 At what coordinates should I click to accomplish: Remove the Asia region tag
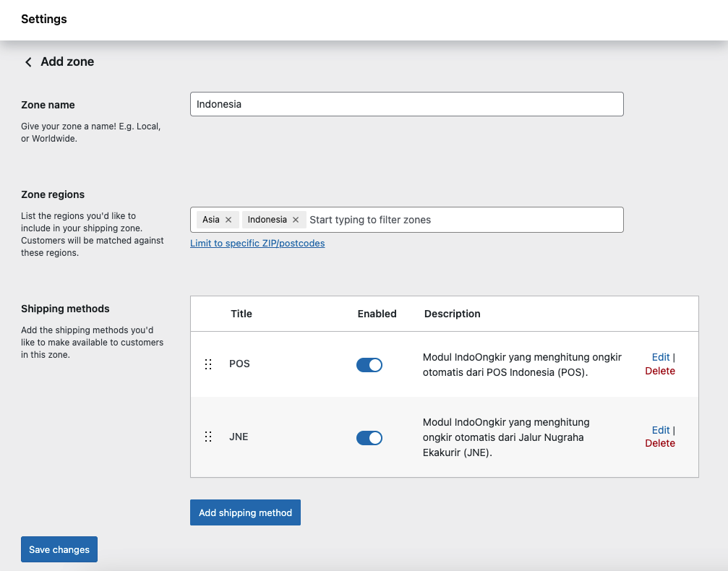[228, 220]
